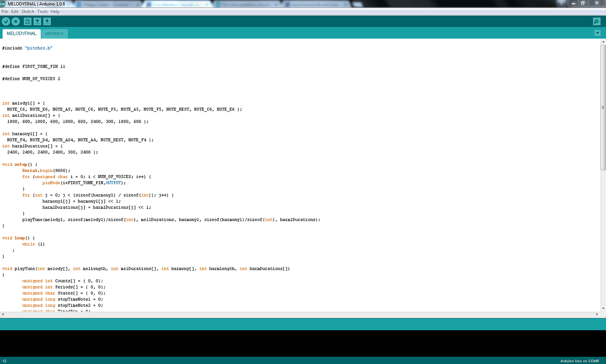Image resolution: width=606 pixels, height=364 pixels.
Task: Upload the sketch with the arrow icon
Action: [16, 21]
